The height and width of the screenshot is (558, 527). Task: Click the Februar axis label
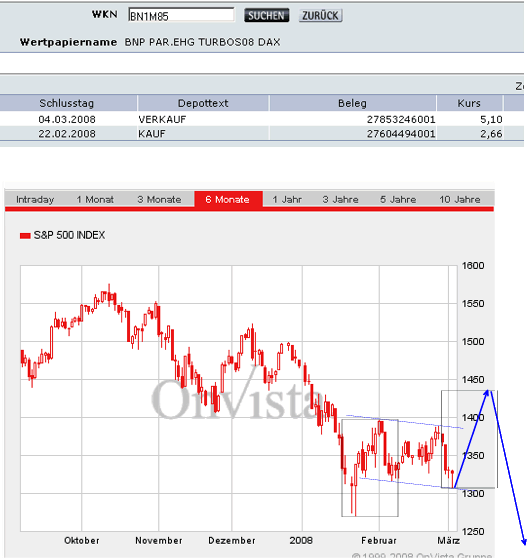coord(379,541)
